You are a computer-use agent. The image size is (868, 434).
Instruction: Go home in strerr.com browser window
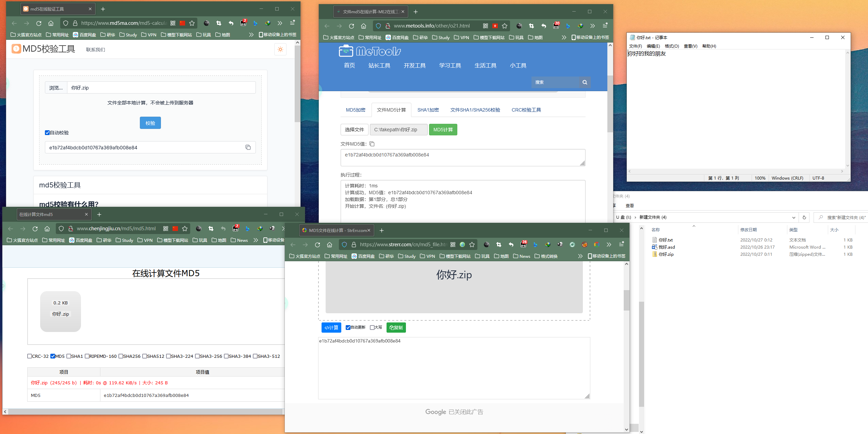329,245
